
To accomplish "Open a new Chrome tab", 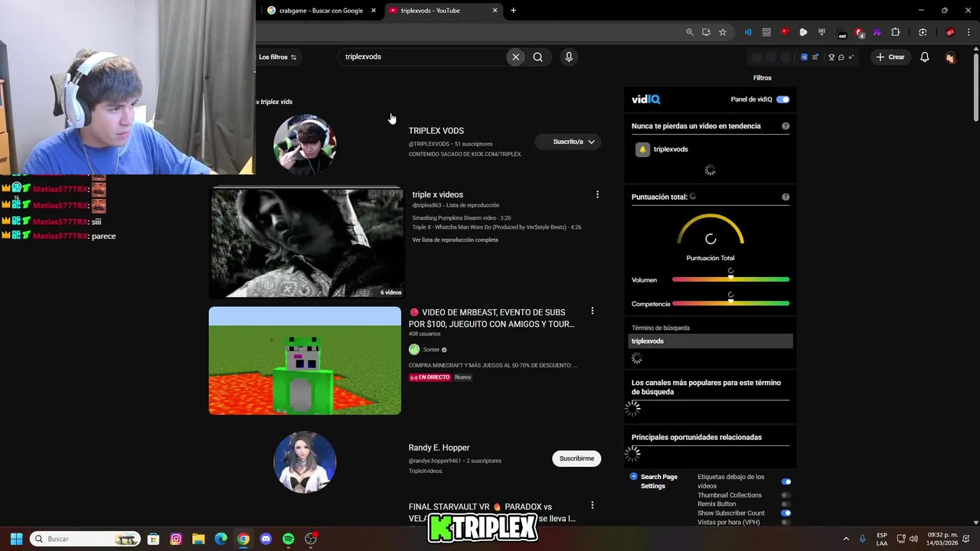I will pyautogui.click(x=513, y=11).
